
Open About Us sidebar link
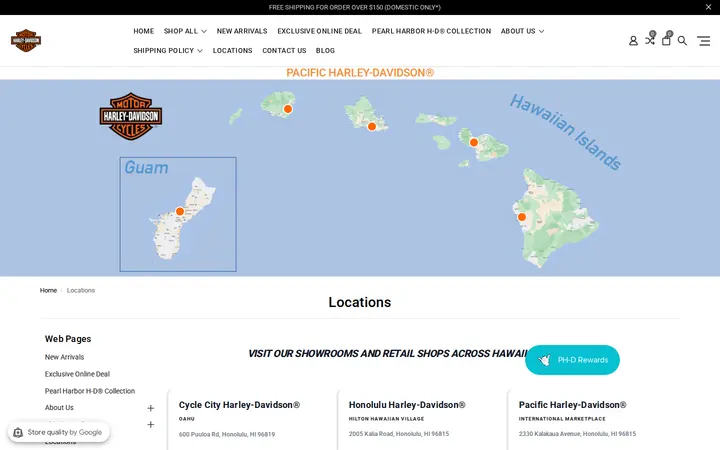point(59,407)
